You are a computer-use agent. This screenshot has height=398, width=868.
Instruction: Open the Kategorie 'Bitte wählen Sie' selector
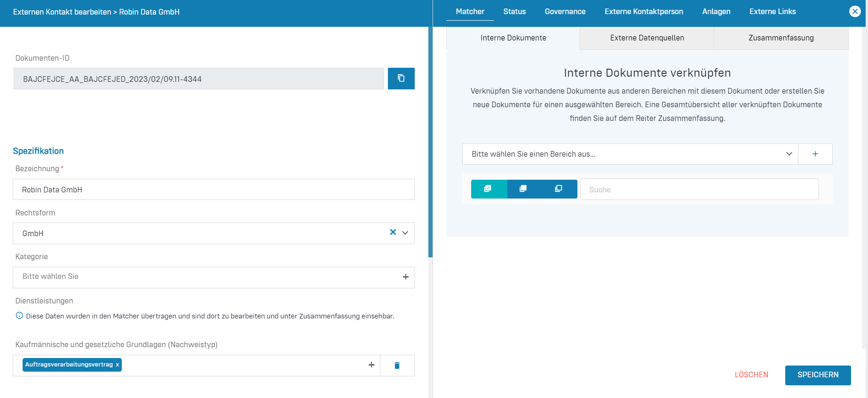[x=207, y=277]
